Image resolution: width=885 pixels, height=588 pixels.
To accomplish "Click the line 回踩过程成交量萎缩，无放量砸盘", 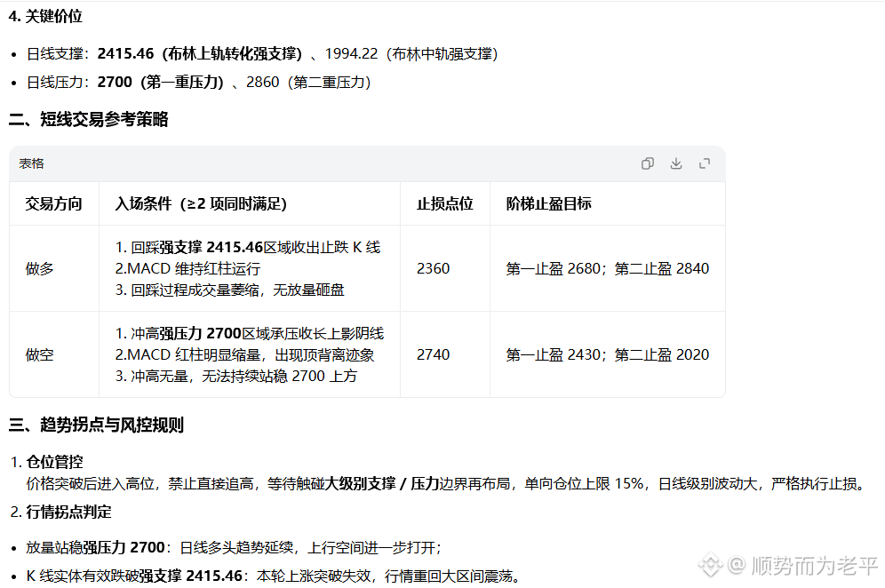I will [x=230, y=290].
